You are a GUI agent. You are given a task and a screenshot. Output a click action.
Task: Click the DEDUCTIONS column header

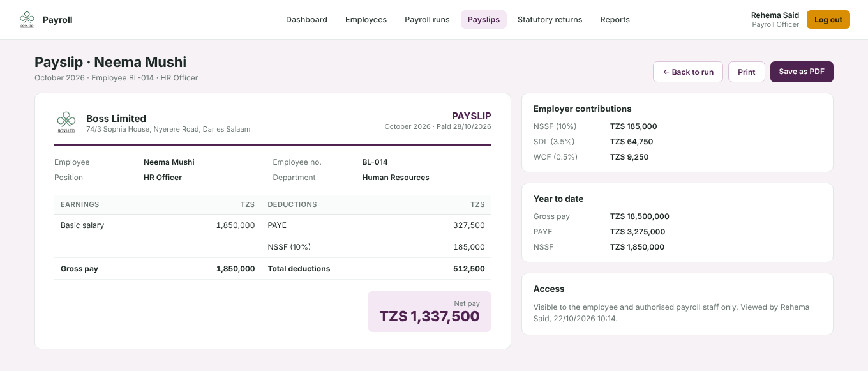click(292, 204)
